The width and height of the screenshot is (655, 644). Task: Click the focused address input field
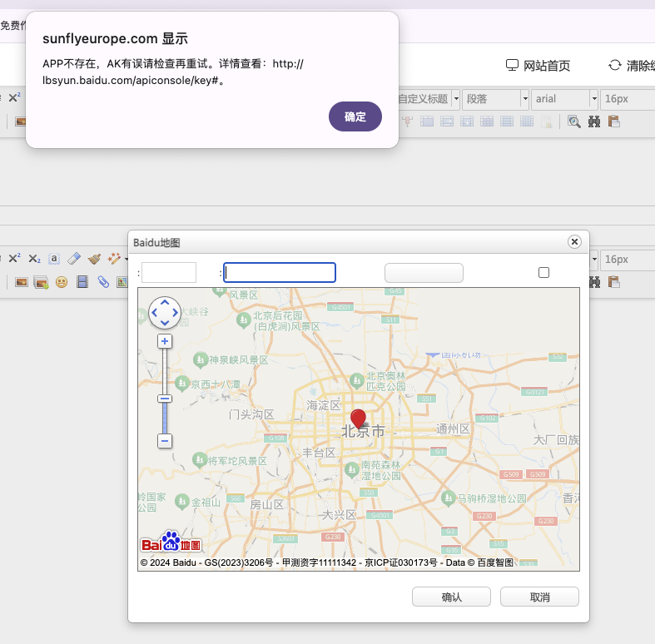click(x=280, y=272)
